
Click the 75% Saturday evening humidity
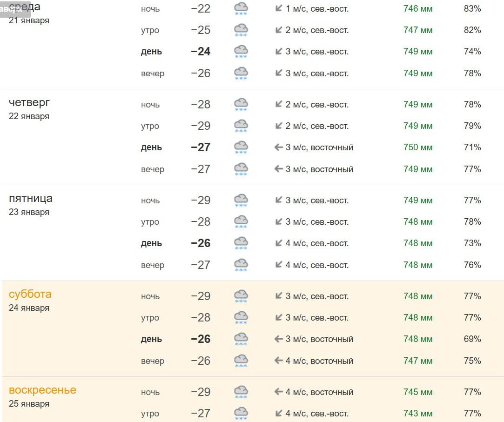[472, 361]
